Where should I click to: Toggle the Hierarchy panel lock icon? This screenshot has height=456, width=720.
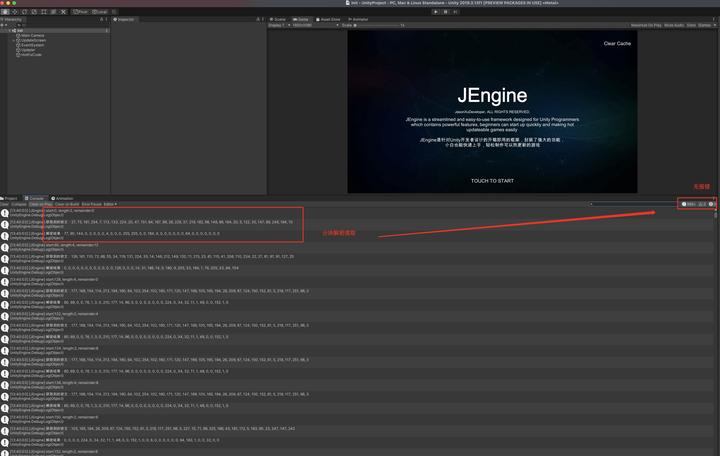pos(101,19)
